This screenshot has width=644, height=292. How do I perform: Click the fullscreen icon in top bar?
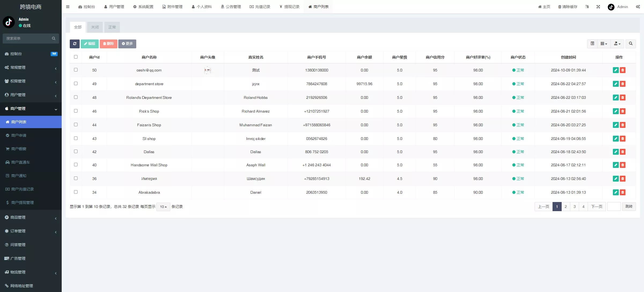(x=598, y=7)
